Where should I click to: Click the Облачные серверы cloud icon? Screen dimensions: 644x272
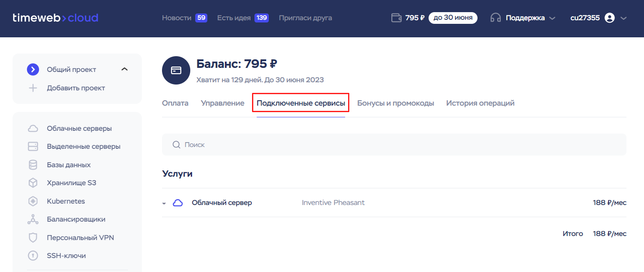coord(33,129)
